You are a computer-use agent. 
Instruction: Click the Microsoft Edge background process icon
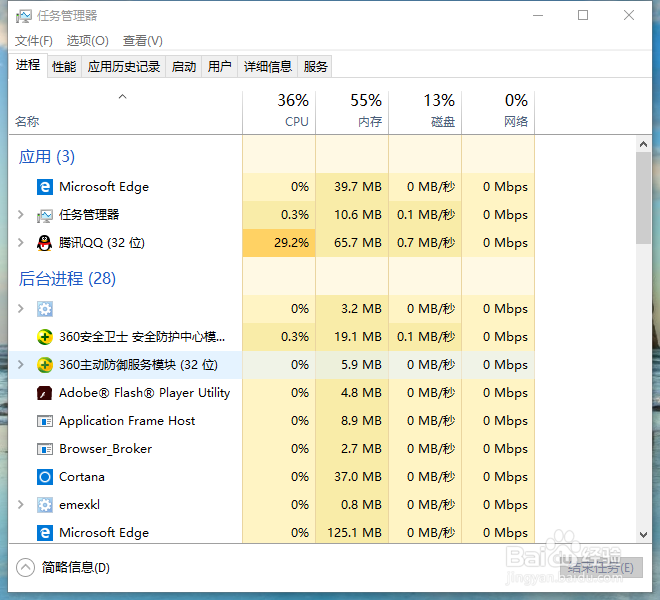45,533
